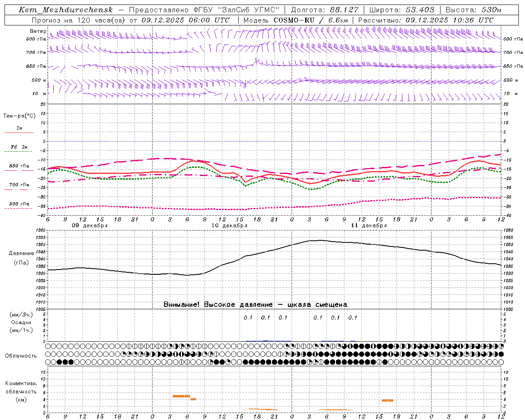Click the (мм/1ч.) precipitation unit label
This screenshot has width=525, height=420.
point(21,330)
